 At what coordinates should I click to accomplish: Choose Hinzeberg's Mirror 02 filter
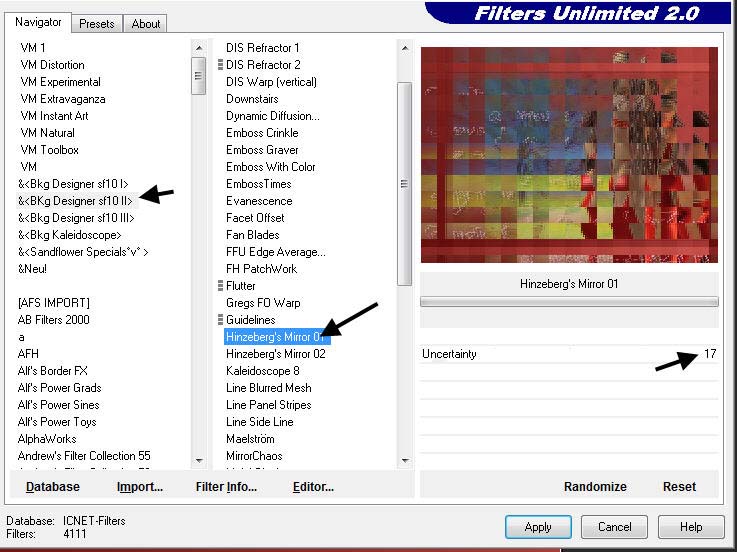(276, 354)
